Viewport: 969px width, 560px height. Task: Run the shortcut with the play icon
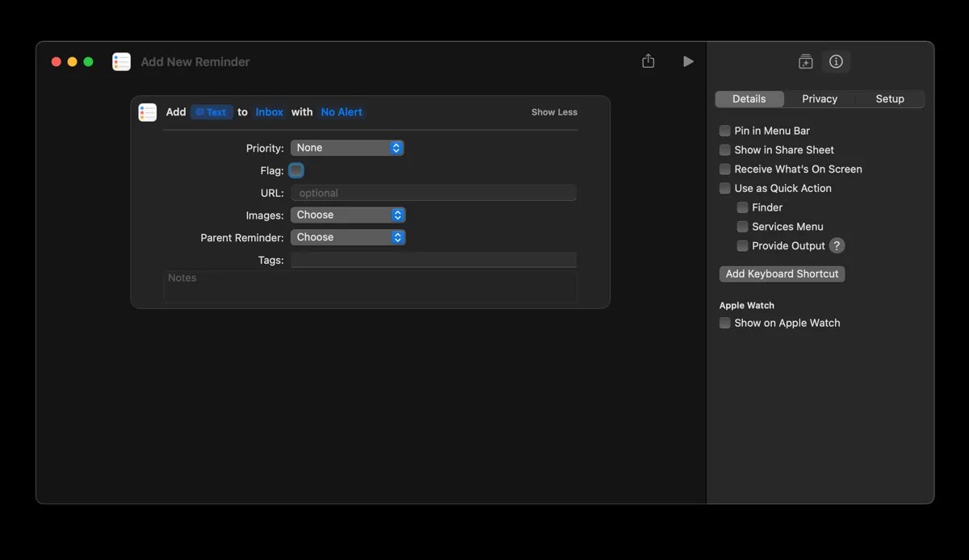point(687,61)
